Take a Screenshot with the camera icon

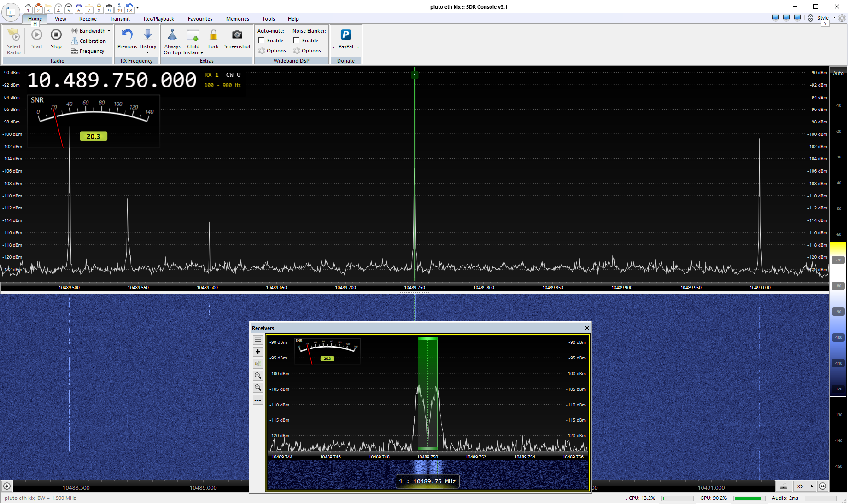pos(237,35)
